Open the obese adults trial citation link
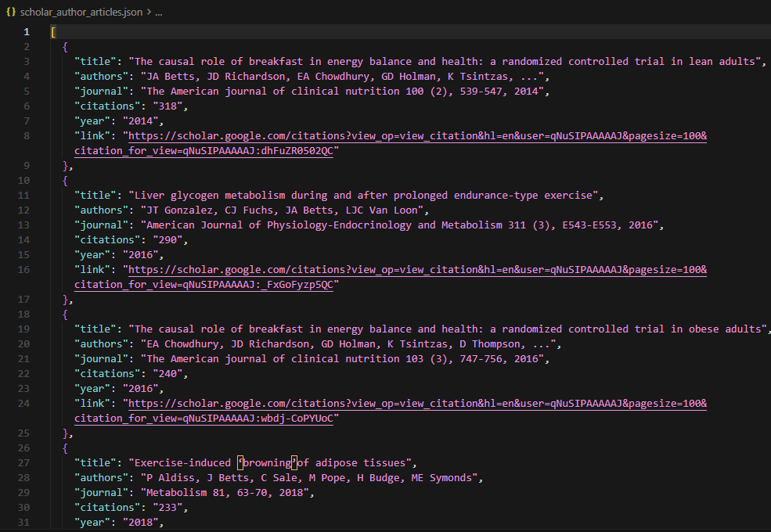Image resolution: width=771 pixels, height=532 pixels. click(352, 403)
